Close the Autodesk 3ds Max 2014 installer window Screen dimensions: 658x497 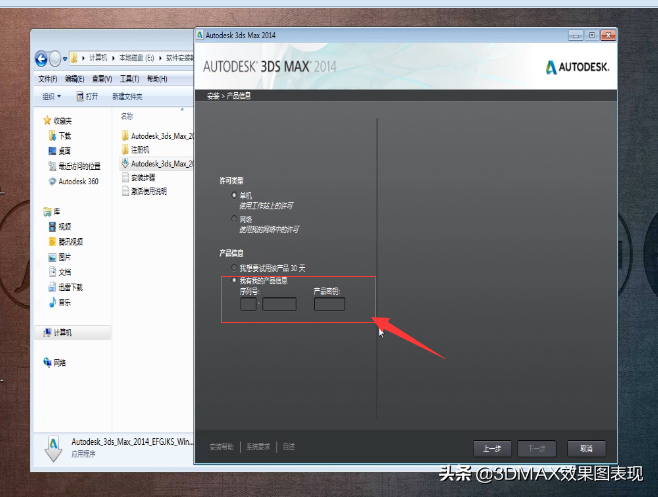tap(608, 35)
